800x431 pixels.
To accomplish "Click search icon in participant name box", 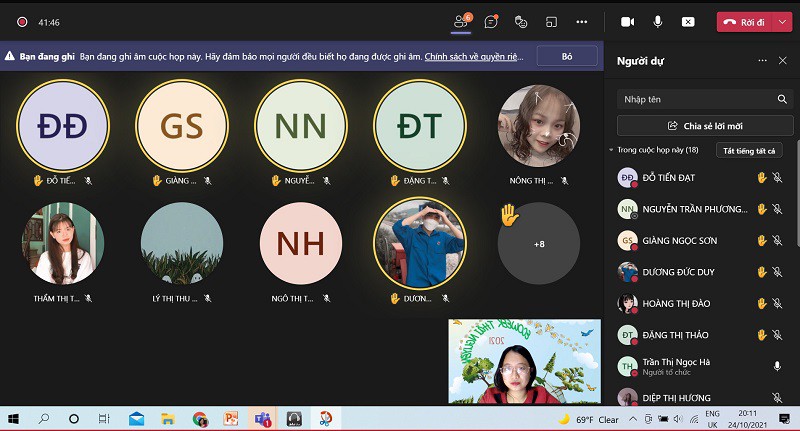I will click(x=783, y=99).
